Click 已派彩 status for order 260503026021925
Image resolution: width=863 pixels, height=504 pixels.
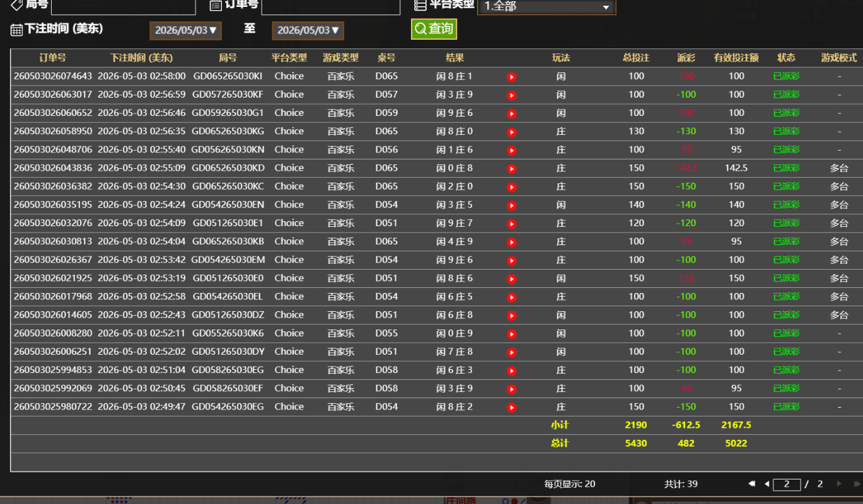786,278
